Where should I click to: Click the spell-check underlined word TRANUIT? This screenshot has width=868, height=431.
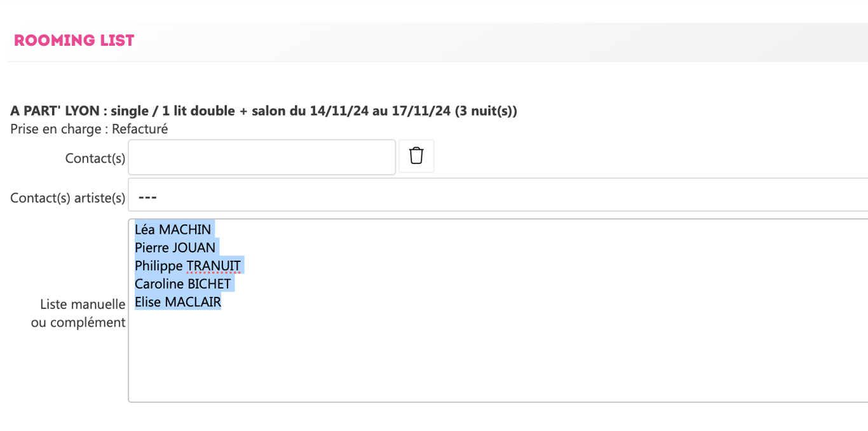coord(214,266)
